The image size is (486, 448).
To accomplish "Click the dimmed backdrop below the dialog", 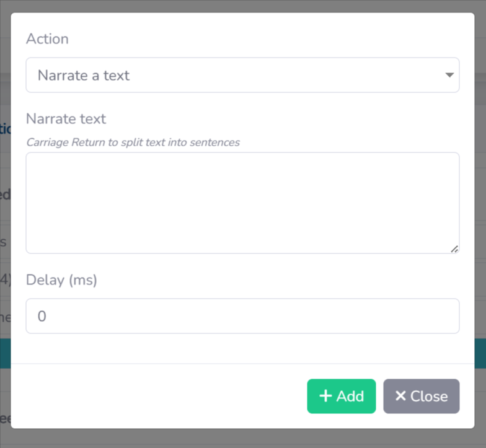I will pos(242,439).
